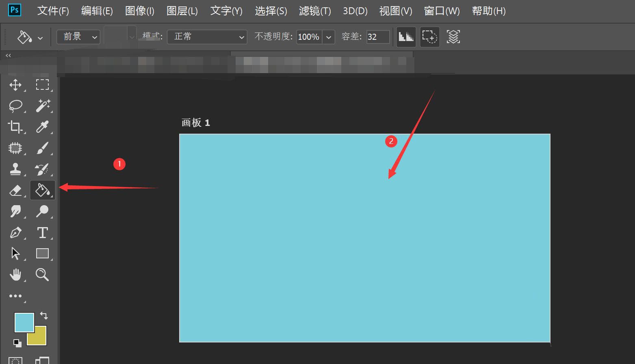This screenshot has height=364, width=635.
Task: Open the Edit Toolbar three-dots menu
Action: tap(15, 296)
